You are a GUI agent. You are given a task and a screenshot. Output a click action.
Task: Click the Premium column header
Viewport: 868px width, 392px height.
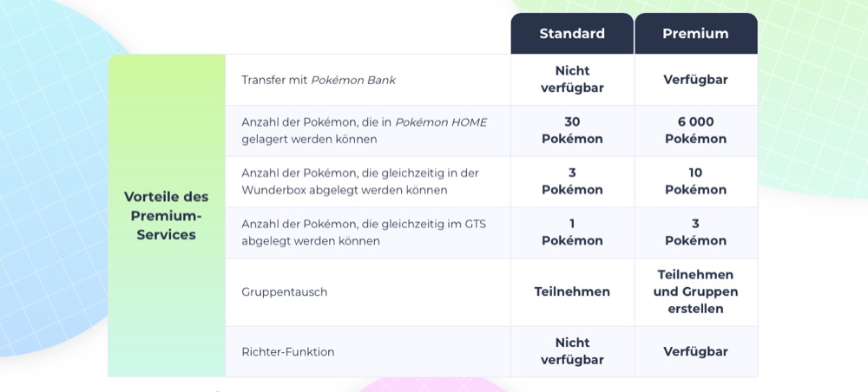pos(695,34)
